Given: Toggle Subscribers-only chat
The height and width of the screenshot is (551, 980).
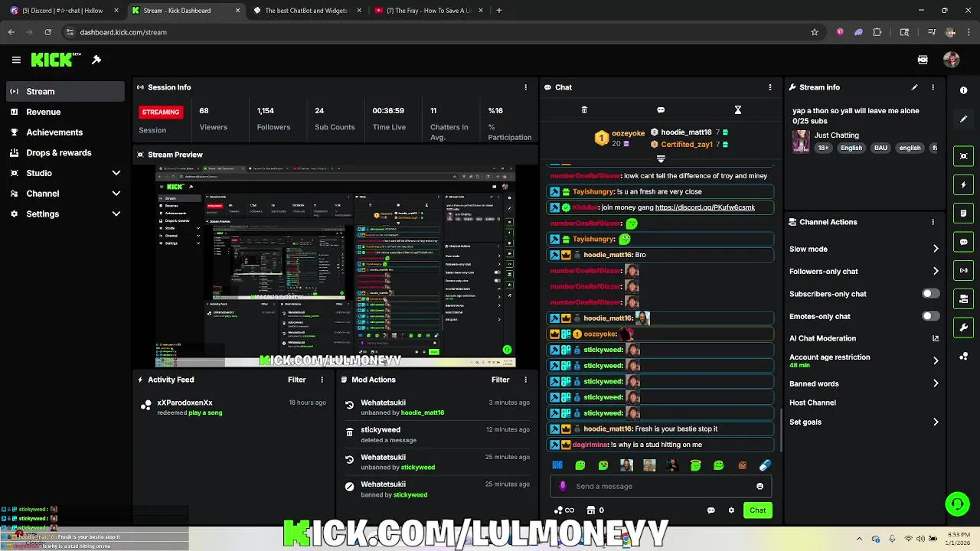Looking at the screenshot, I should [x=930, y=294].
